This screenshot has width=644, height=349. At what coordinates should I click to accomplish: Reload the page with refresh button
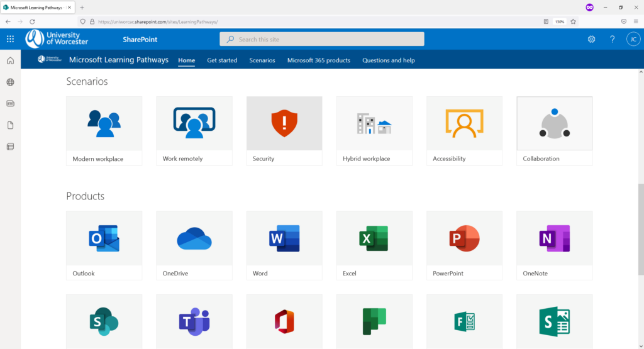32,22
